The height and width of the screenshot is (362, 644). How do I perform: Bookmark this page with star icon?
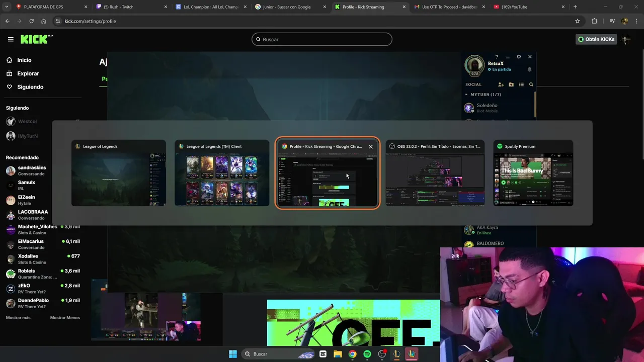point(578,21)
